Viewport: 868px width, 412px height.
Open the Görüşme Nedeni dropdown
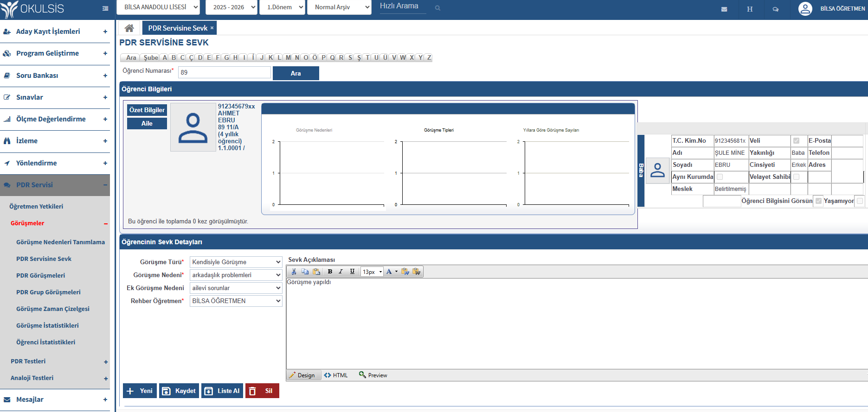(x=236, y=275)
